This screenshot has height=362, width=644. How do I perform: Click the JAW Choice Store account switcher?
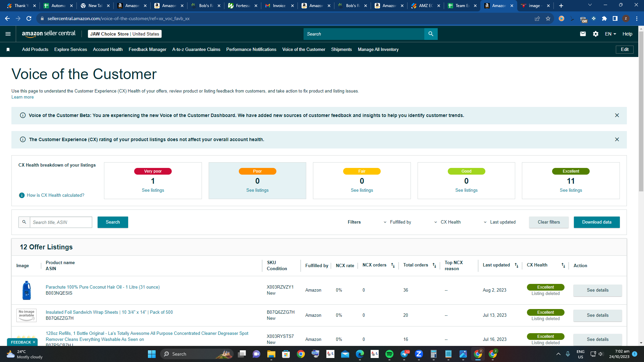coord(125,34)
